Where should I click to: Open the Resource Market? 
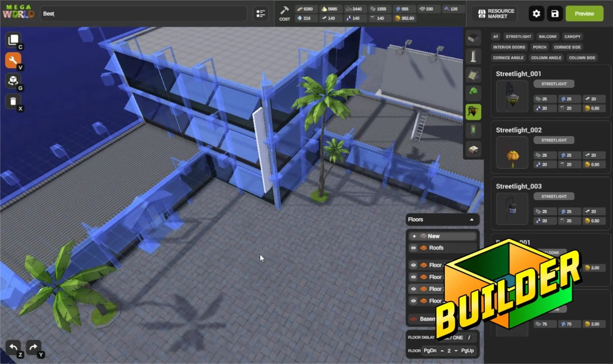(494, 13)
